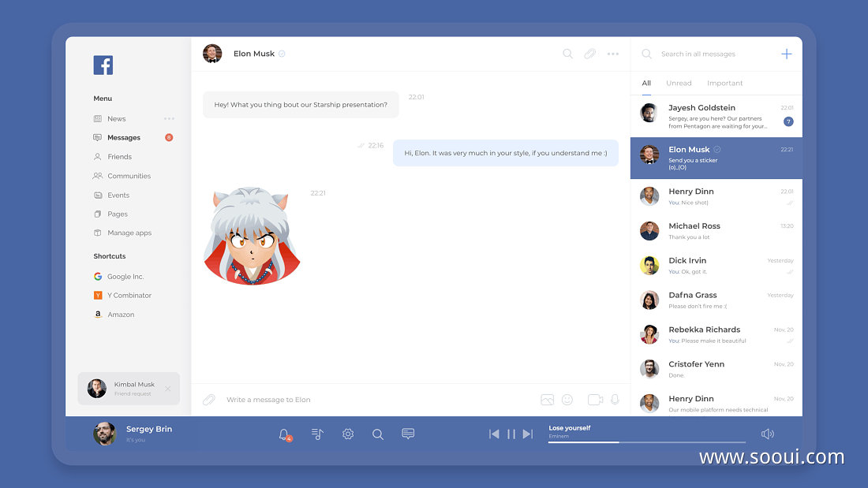Select Messages in the sidebar menu
Screen dimensions: 868x488
point(123,137)
